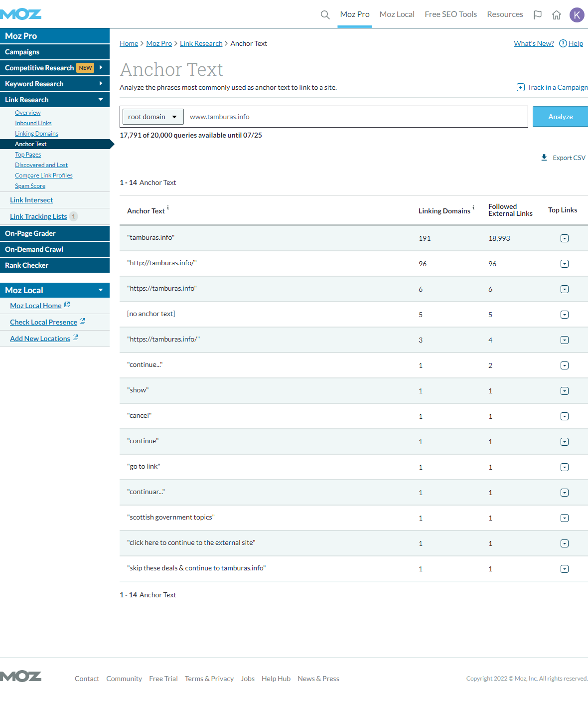The image size is (588, 704).
Task: Select Campaigns in the sidebar
Action: click(55, 52)
